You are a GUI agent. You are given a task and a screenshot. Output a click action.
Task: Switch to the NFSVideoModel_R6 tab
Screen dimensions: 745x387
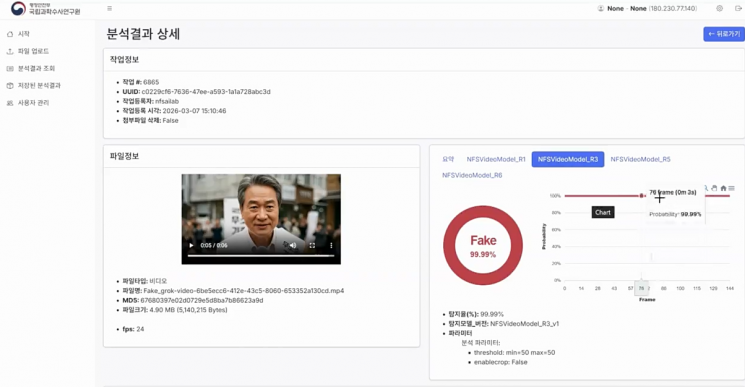[x=472, y=175]
